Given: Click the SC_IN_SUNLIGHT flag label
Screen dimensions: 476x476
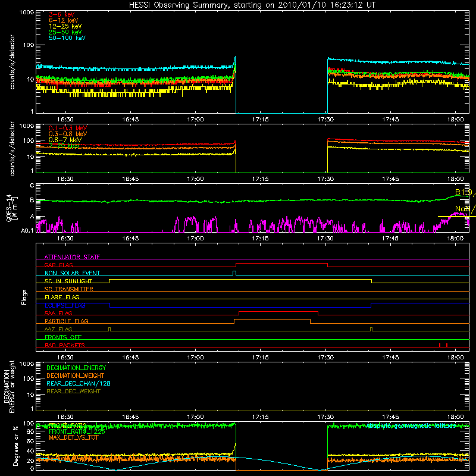Looking at the screenshot, I should (x=68, y=281).
